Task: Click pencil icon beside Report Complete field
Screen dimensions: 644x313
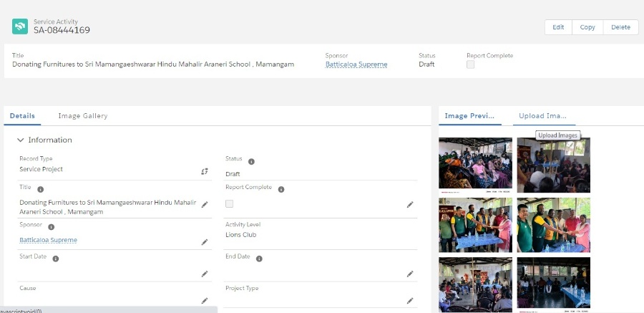Action: click(x=410, y=205)
